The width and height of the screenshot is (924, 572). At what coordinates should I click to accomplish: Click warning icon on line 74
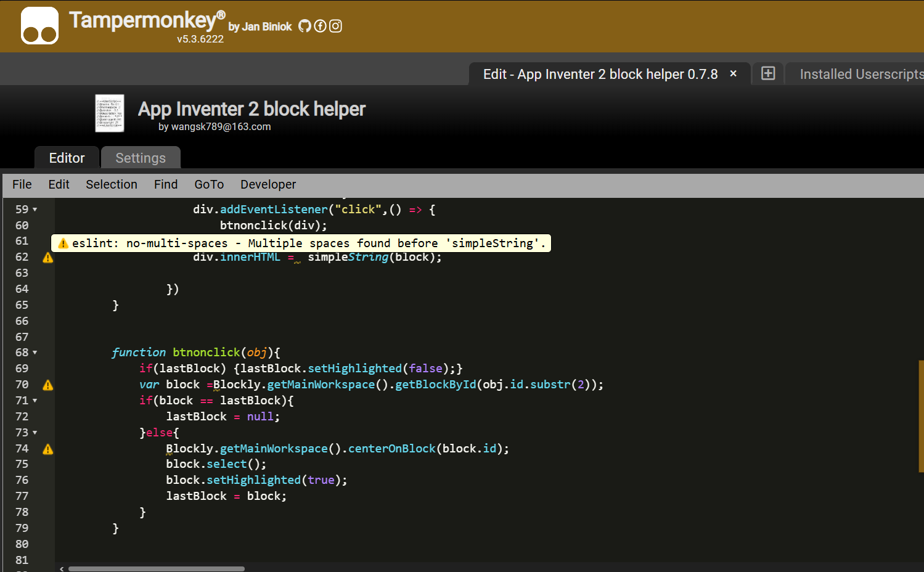pos(48,449)
